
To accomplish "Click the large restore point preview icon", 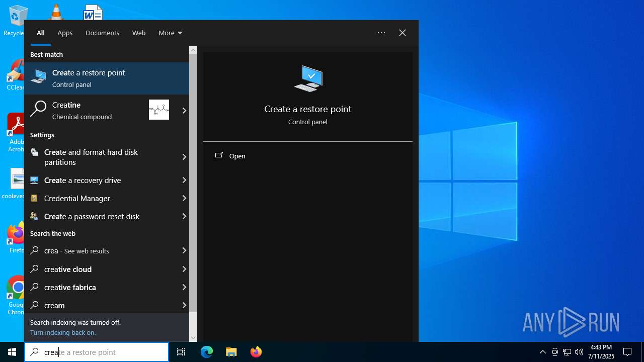I will pyautogui.click(x=308, y=78).
